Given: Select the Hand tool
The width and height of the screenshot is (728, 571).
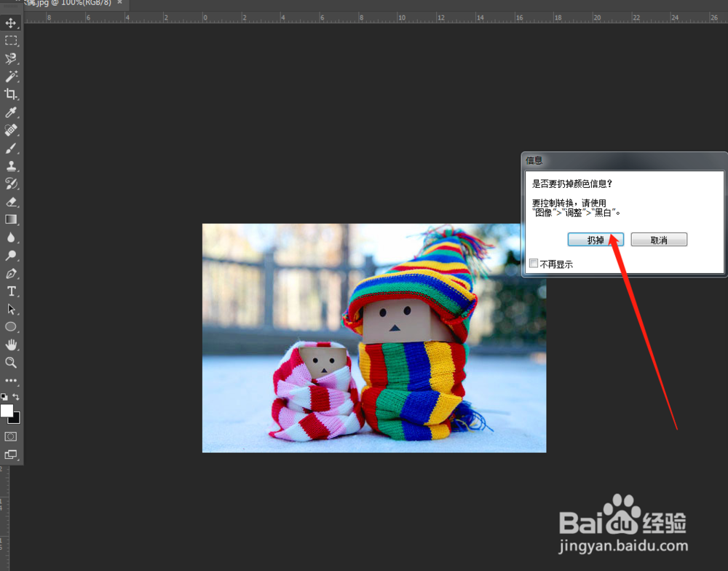Looking at the screenshot, I should pyautogui.click(x=11, y=344).
